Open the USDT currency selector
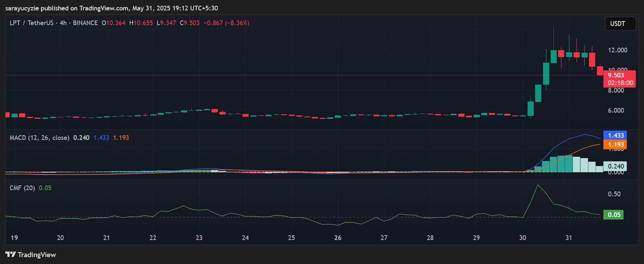Viewport: 644px width, 264px height. [x=620, y=24]
